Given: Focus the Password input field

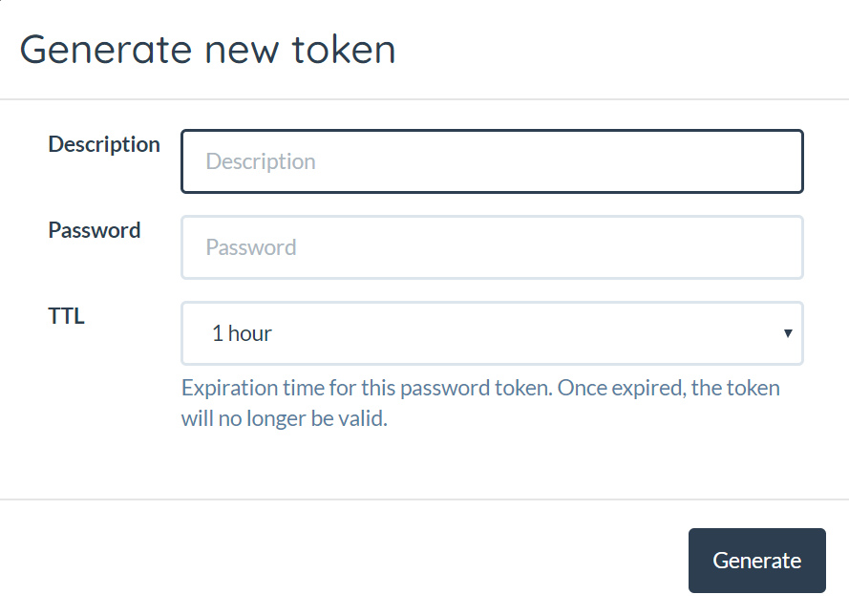Looking at the screenshot, I should [492, 247].
